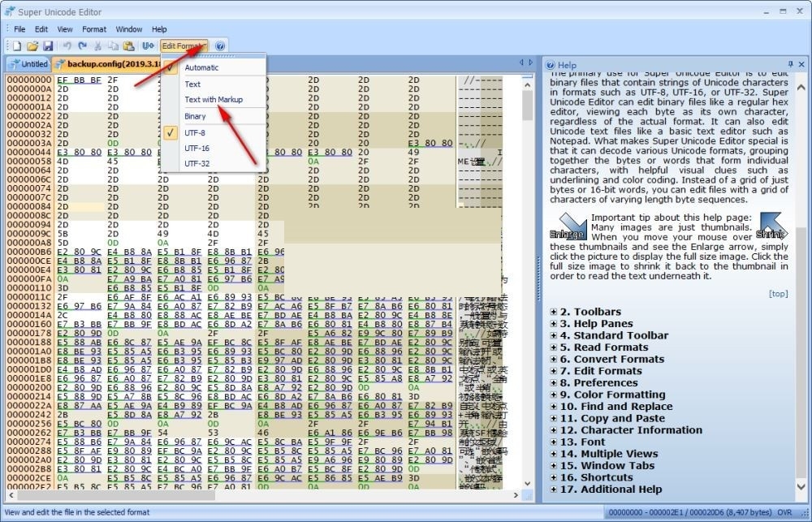Choose the UTF-32 encoding option
Image resolution: width=812 pixels, height=522 pixels.
click(x=197, y=163)
